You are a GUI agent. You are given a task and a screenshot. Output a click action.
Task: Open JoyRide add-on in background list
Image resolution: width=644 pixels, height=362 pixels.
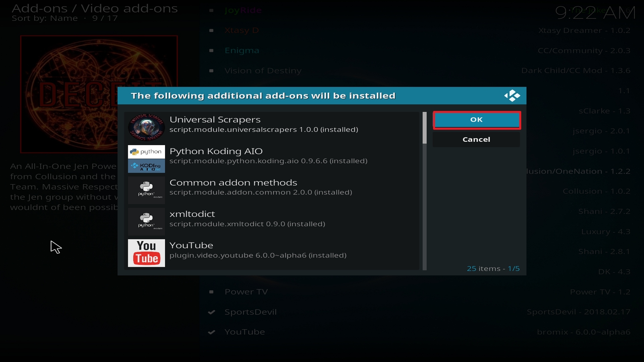pos(243,10)
